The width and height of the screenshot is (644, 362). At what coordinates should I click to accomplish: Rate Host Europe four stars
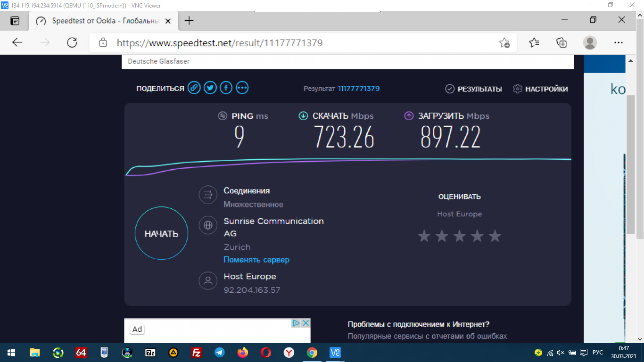[477, 236]
